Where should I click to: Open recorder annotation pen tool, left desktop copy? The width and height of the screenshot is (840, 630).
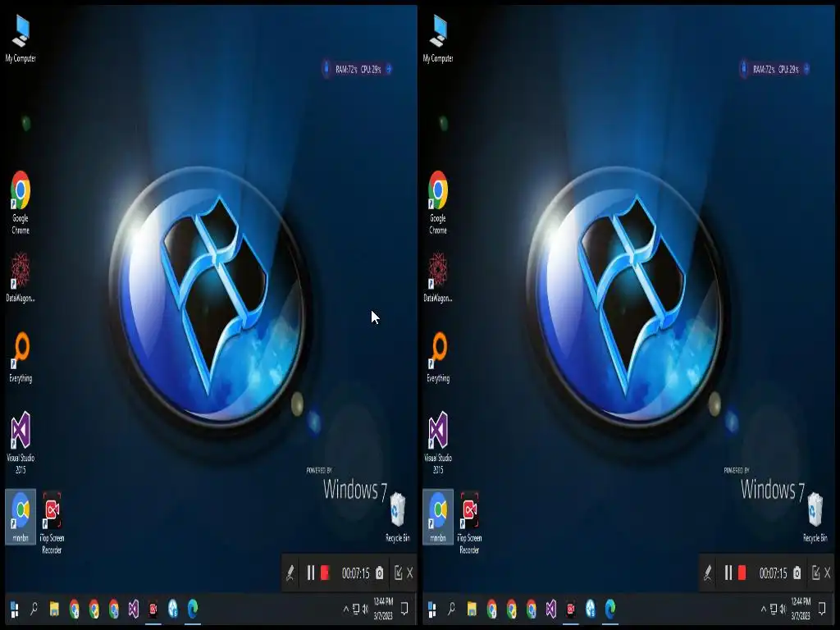(290, 573)
